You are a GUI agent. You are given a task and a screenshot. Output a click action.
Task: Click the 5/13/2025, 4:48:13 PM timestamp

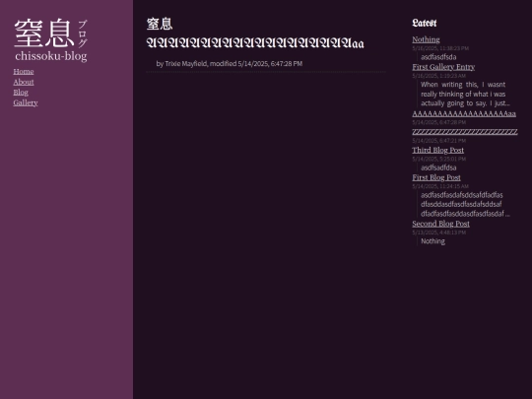tap(439, 233)
